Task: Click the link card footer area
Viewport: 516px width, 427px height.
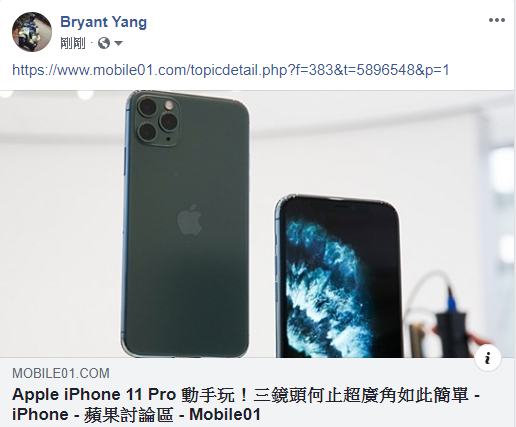Action: 257,393
